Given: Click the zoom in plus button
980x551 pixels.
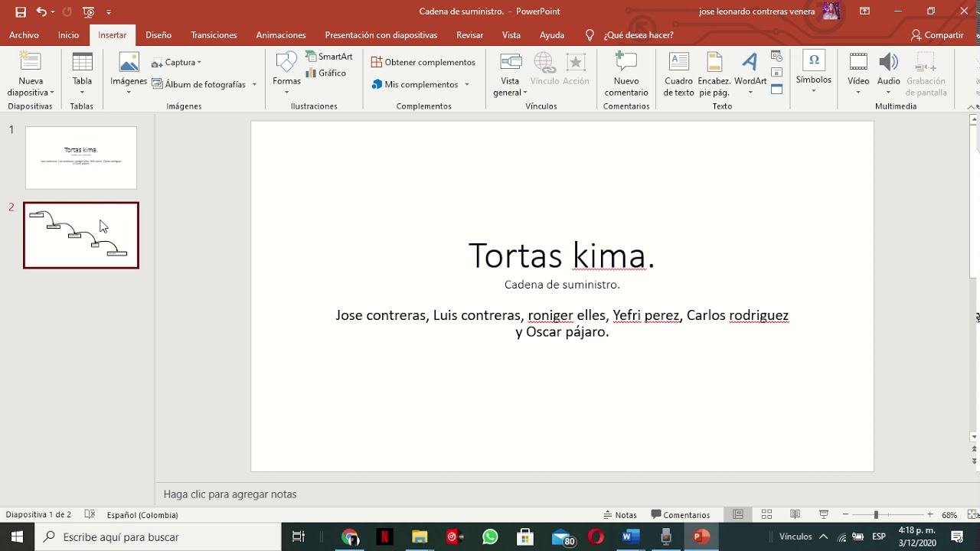Looking at the screenshot, I should [x=930, y=515].
